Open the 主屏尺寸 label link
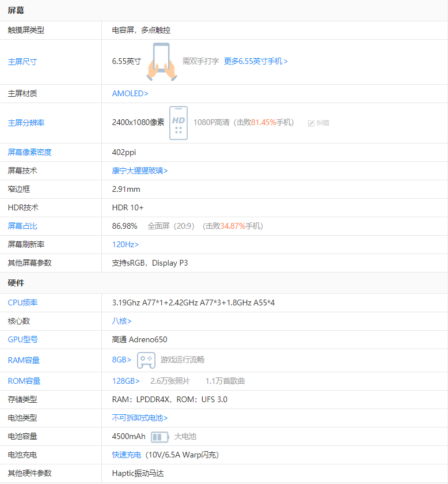Image resolution: width=448 pixels, height=484 pixels. tap(22, 62)
